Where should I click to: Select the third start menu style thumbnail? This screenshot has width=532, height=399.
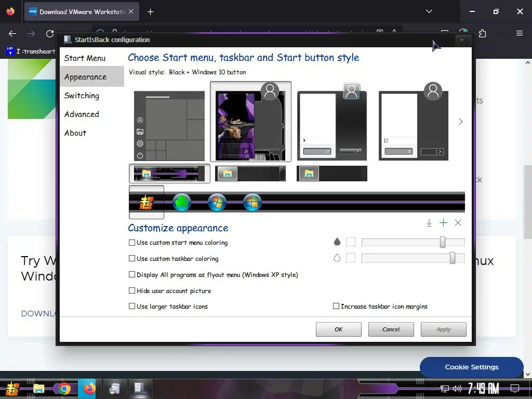point(332,122)
